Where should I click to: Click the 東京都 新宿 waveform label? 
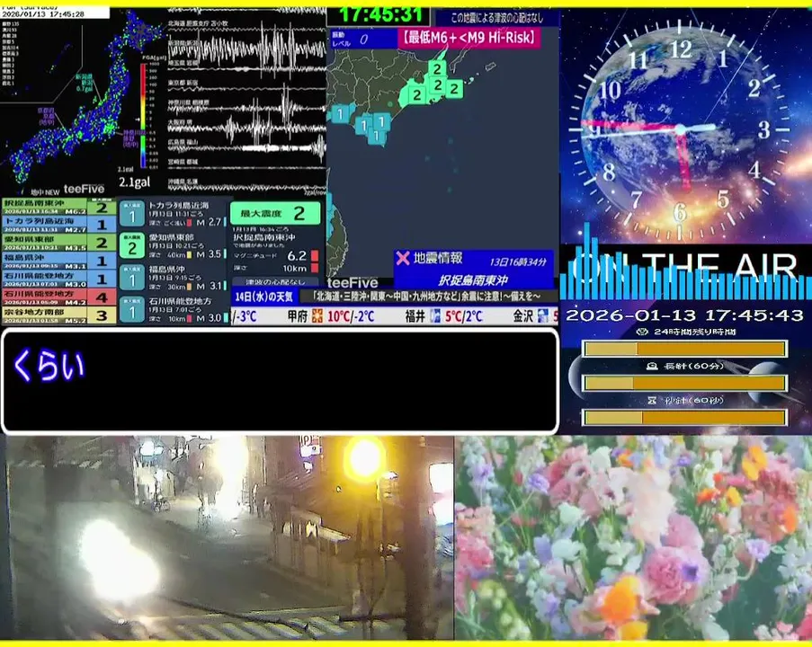[x=183, y=83]
